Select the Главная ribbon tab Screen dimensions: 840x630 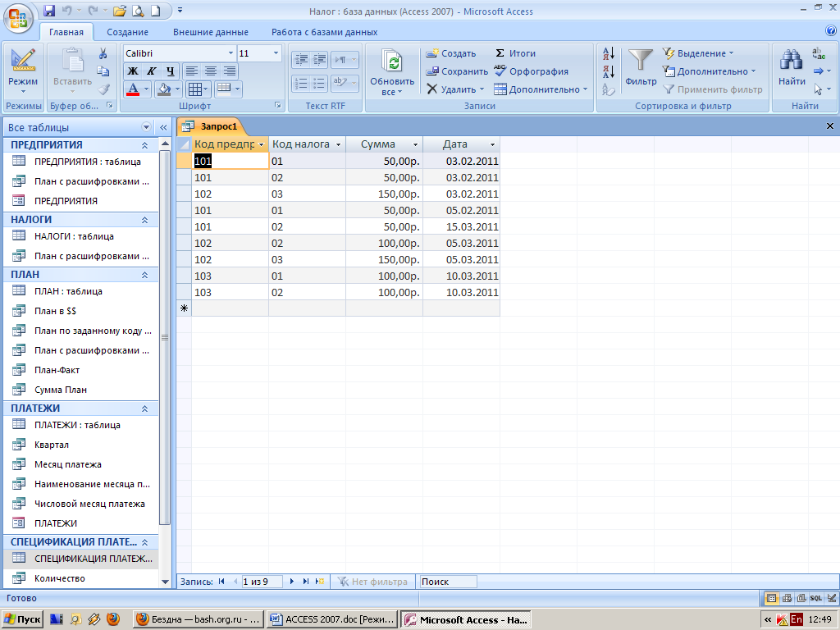pos(66,32)
